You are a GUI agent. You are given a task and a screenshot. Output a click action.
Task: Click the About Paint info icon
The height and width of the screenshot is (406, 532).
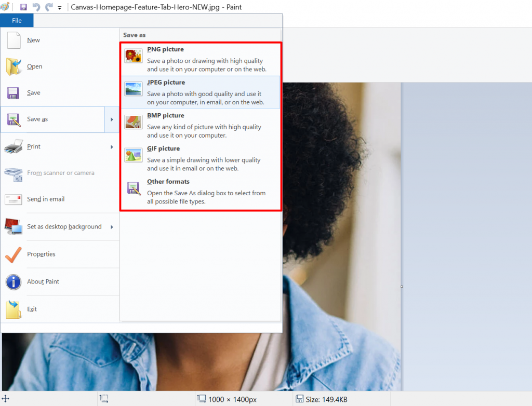(12, 281)
